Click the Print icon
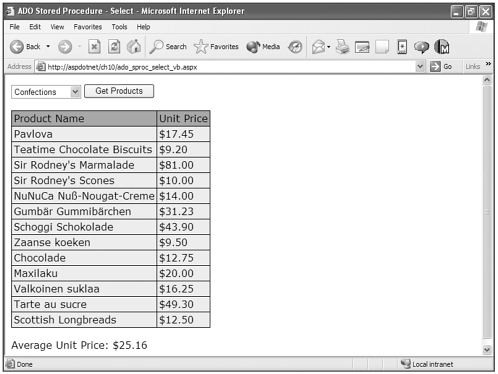This screenshot has width=498, height=374. (342, 47)
